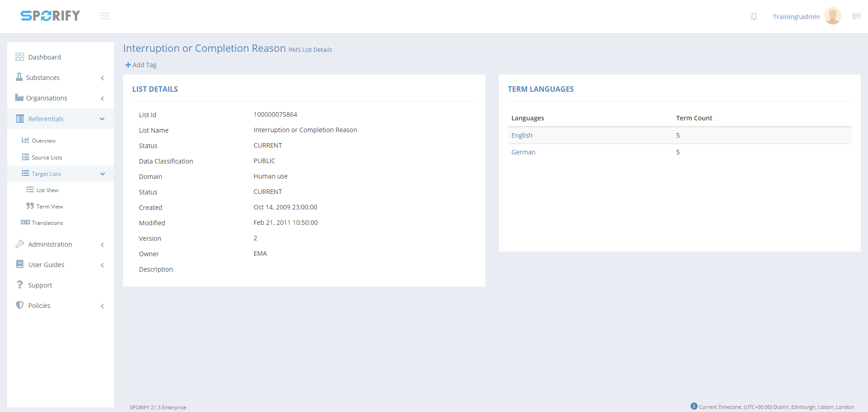Click the SPORIFY logo
Screen dimensions: 868x412
click(x=50, y=16)
